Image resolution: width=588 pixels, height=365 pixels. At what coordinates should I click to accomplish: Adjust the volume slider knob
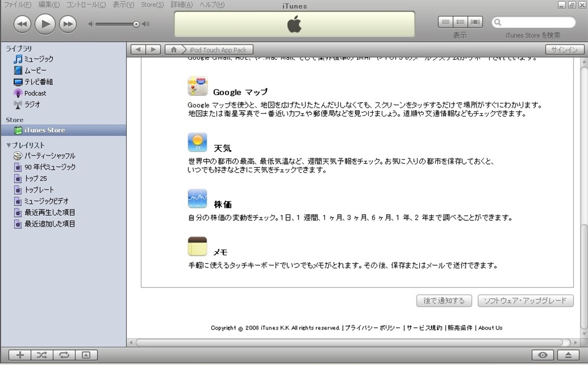(x=136, y=24)
